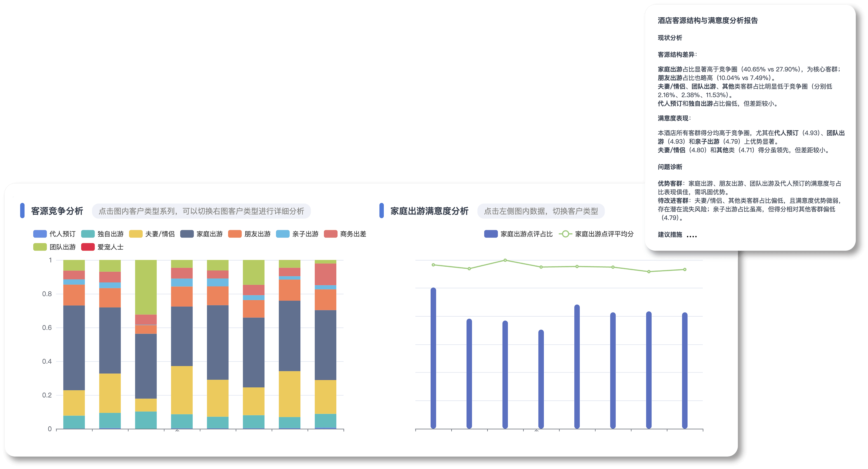Click the 团队出游 green legend icon

tap(40, 247)
